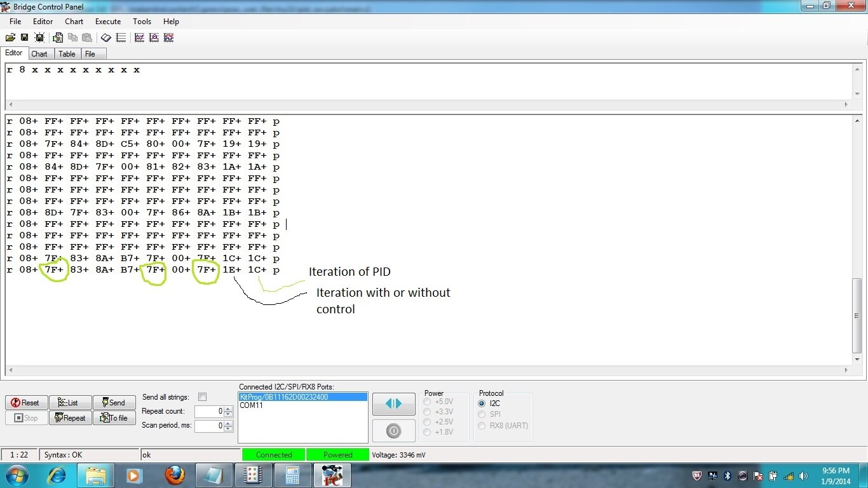Image resolution: width=868 pixels, height=488 pixels.
Task: Click the chart zoom magnifier toolbar icon
Action: pos(154,38)
